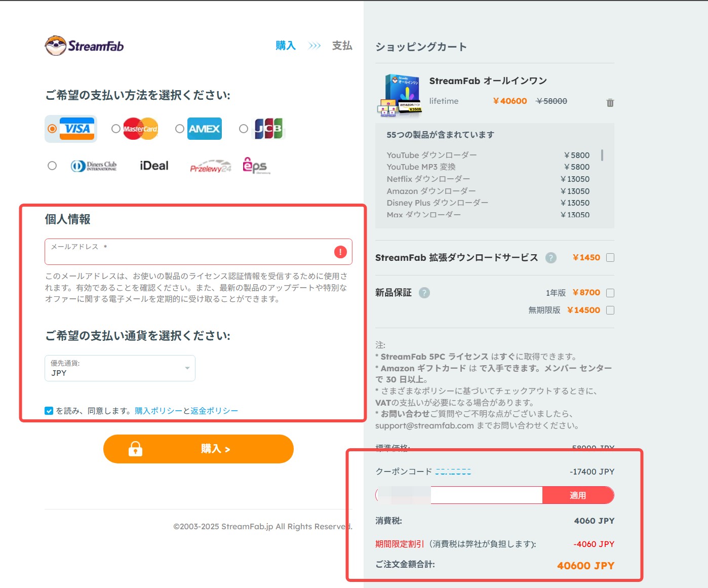Choose the eps payment logo
The width and height of the screenshot is (708, 588).
tap(256, 165)
